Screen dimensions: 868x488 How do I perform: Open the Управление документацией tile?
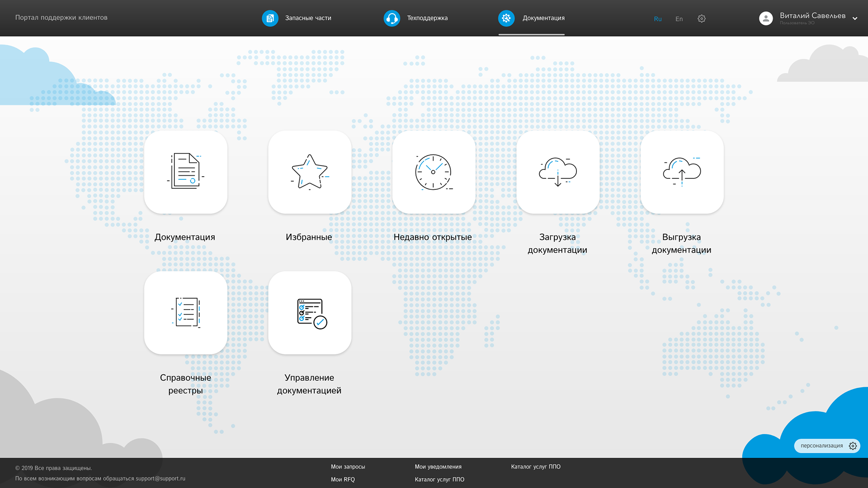pos(310,313)
